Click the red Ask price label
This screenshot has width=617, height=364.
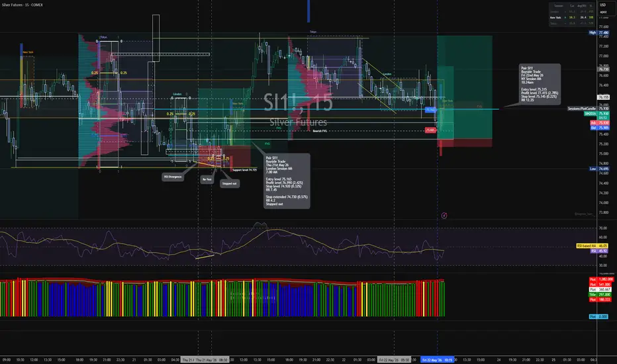pos(599,123)
